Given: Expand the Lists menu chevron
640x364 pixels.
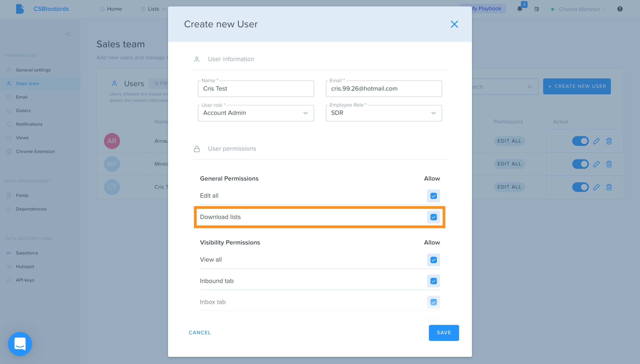Looking at the screenshot, I should 164,9.
